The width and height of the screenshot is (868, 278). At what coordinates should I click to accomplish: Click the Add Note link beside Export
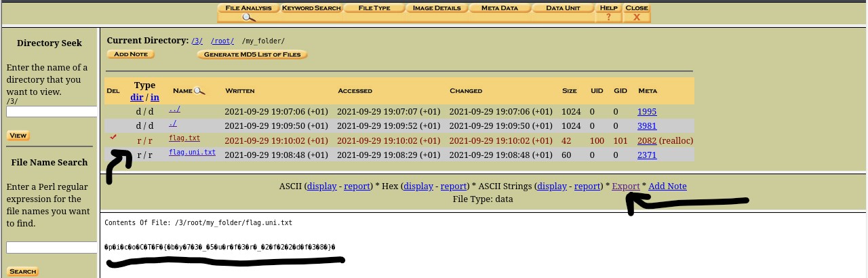pyautogui.click(x=667, y=186)
